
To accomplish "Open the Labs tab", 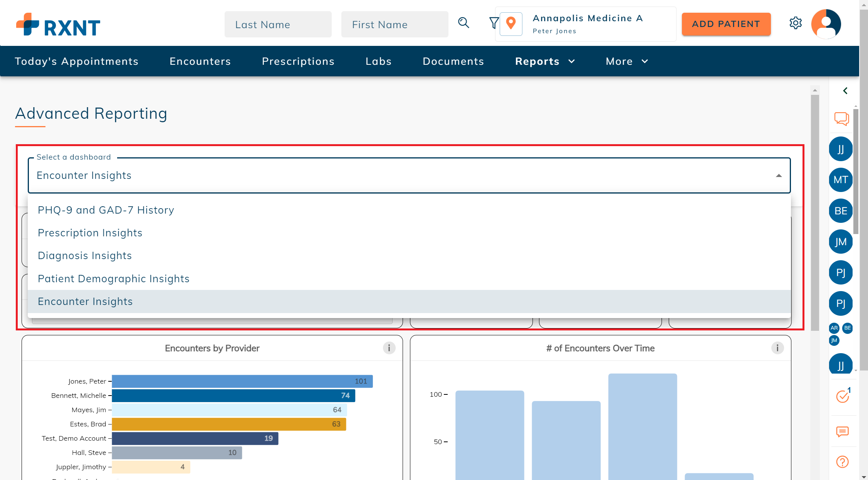I will (378, 61).
